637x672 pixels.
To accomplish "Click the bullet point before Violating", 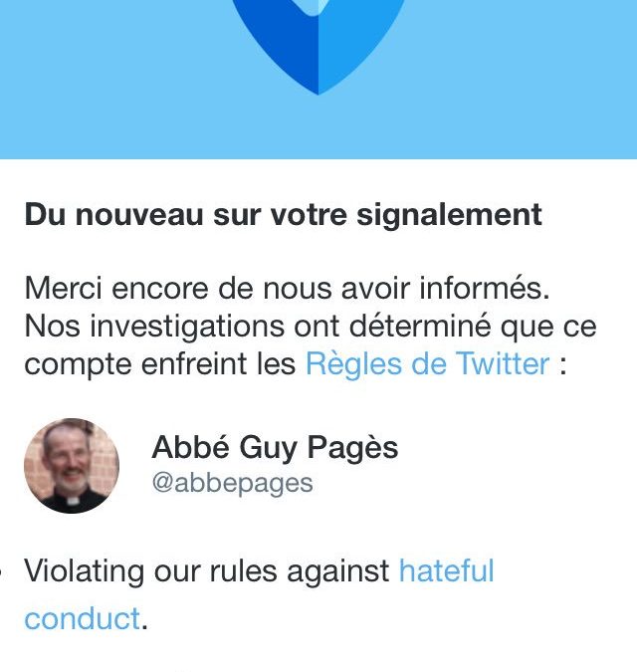I will click(2, 571).
